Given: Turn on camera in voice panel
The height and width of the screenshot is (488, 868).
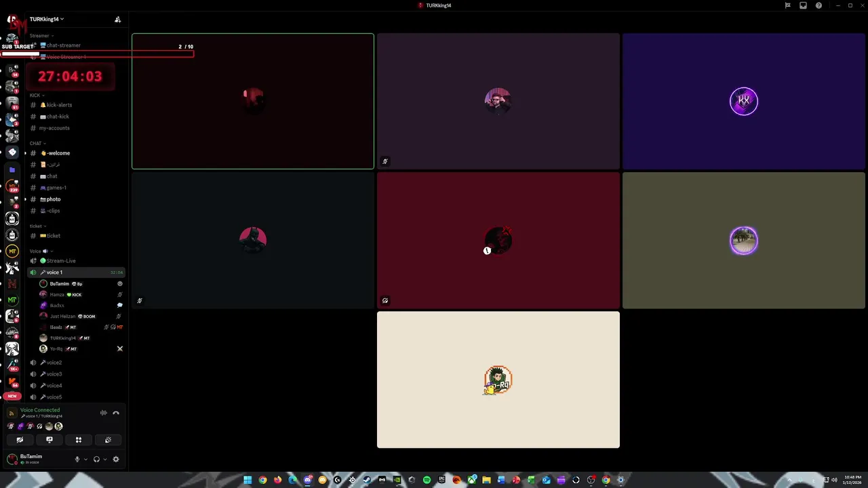Looking at the screenshot, I should click(x=20, y=440).
